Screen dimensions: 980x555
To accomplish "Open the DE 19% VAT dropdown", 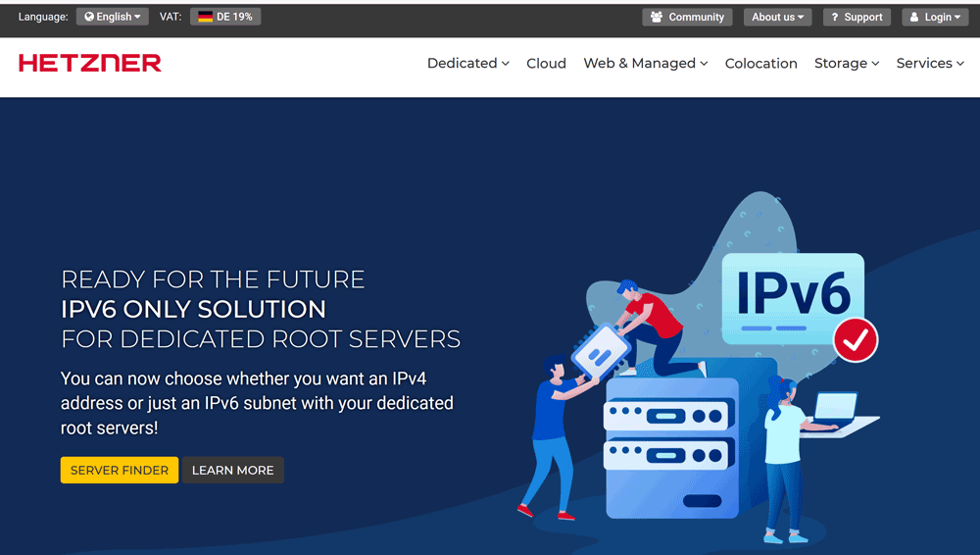I will (225, 17).
